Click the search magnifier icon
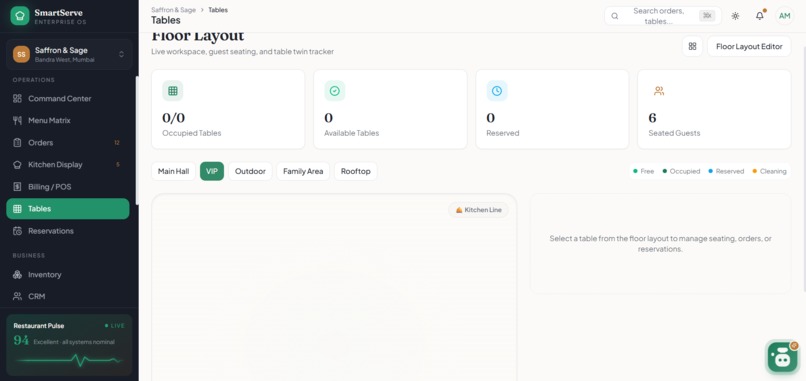The width and height of the screenshot is (806, 381). tap(614, 16)
